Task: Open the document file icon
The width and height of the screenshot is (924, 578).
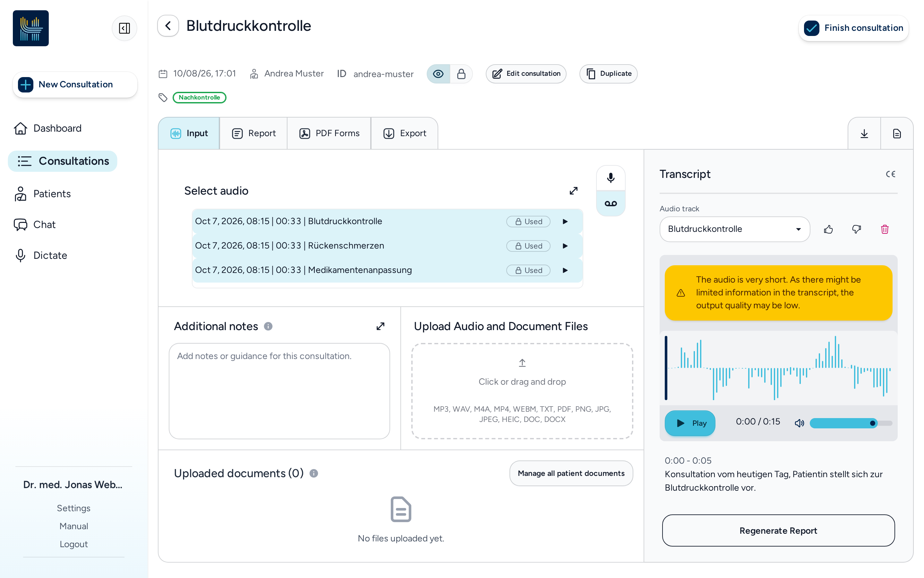Action: pyautogui.click(x=897, y=133)
